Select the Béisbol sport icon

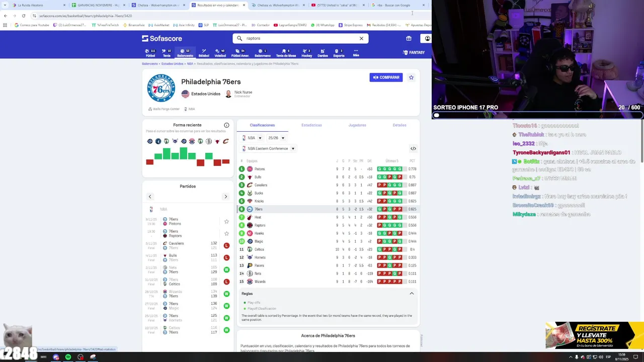204,53
